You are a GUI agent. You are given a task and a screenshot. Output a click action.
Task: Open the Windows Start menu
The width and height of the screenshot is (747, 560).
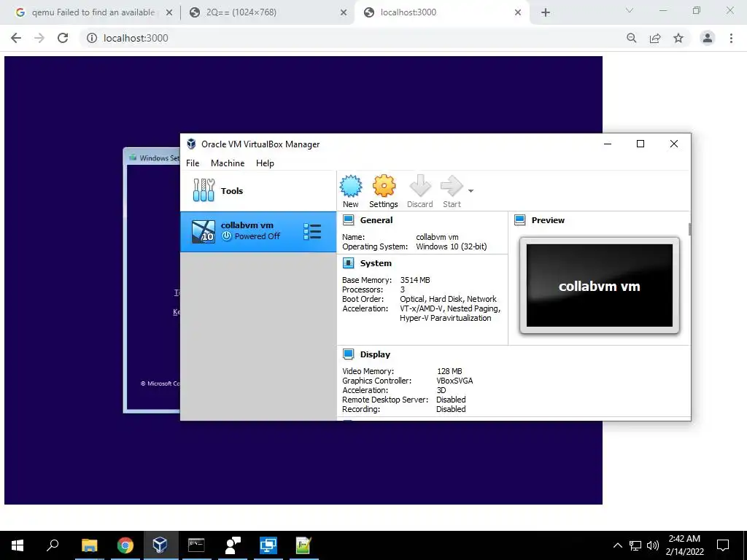18,545
